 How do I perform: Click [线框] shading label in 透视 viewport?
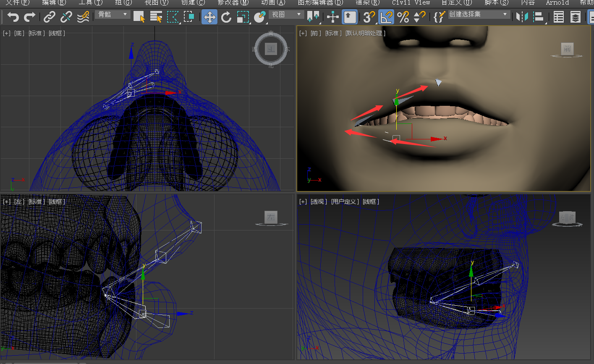coord(371,202)
